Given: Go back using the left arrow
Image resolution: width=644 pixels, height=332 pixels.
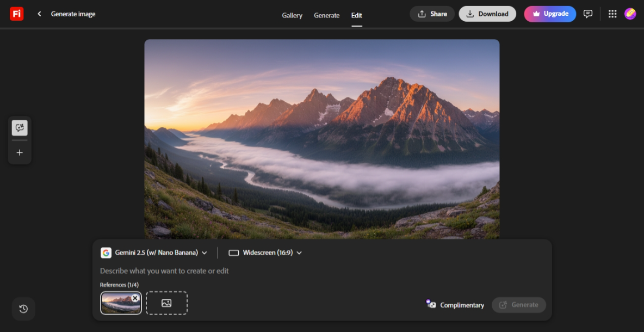Looking at the screenshot, I should (x=39, y=14).
